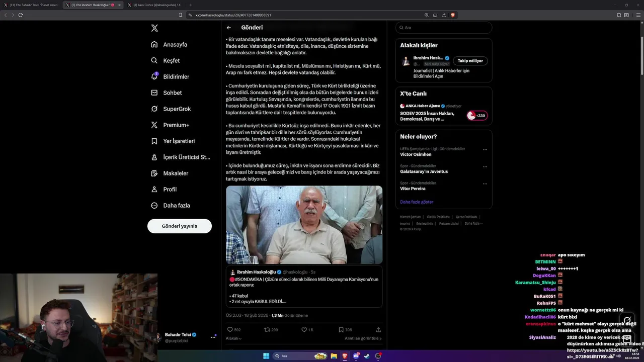
Task: Open Yer İşaretleri bookmarks
Action: pos(173,141)
